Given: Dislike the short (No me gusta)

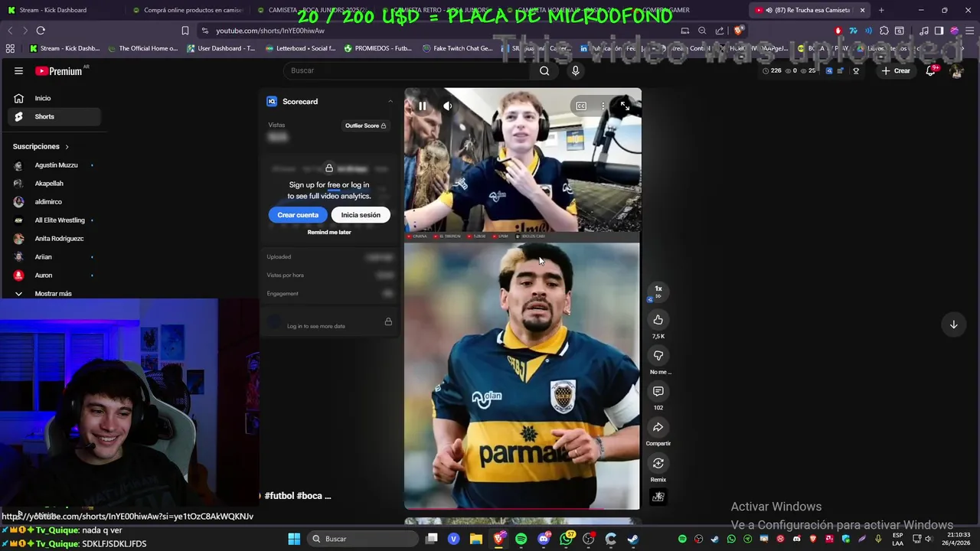Looking at the screenshot, I should (x=658, y=356).
